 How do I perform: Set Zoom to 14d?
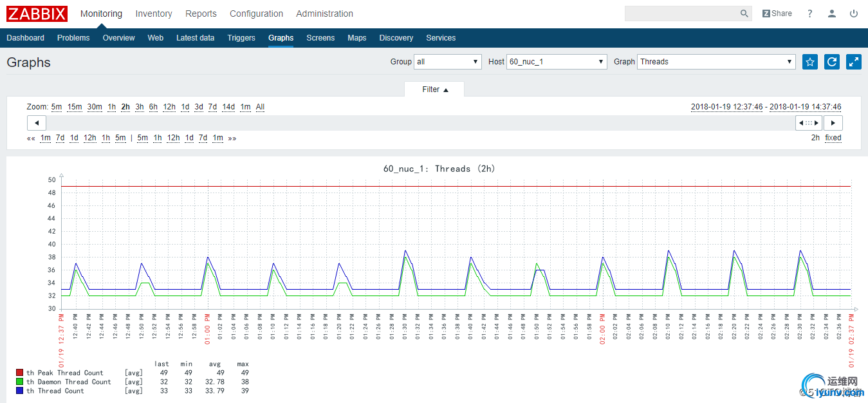pos(228,107)
